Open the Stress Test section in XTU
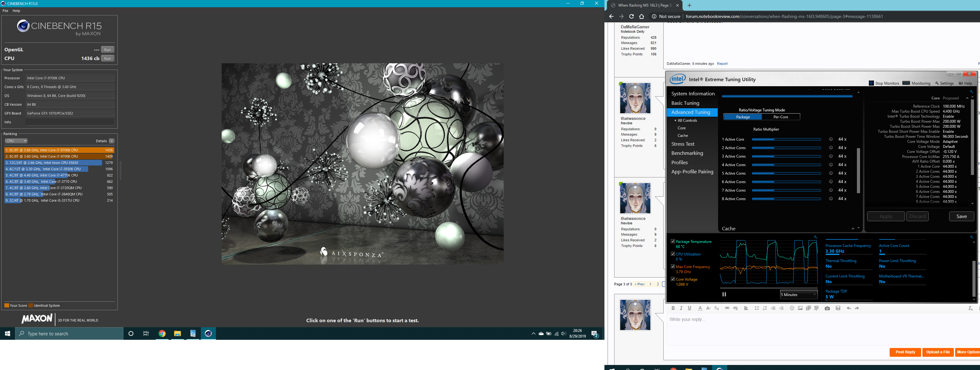Viewport: 980px width, 370px height. [x=683, y=144]
